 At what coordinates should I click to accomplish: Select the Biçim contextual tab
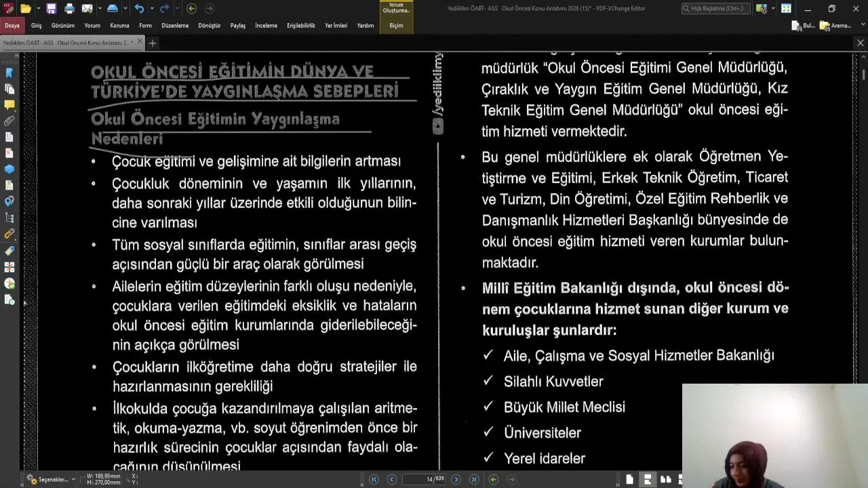396,25
